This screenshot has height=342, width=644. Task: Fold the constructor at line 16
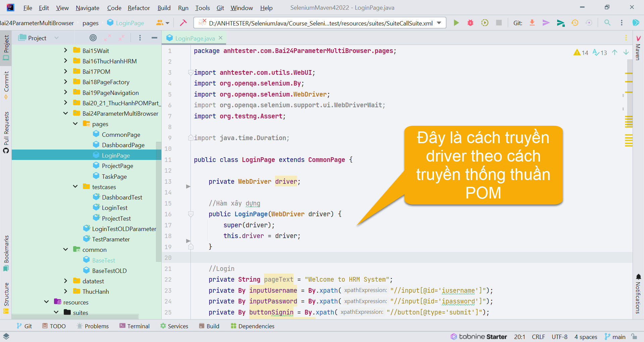[x=191, y=214]
